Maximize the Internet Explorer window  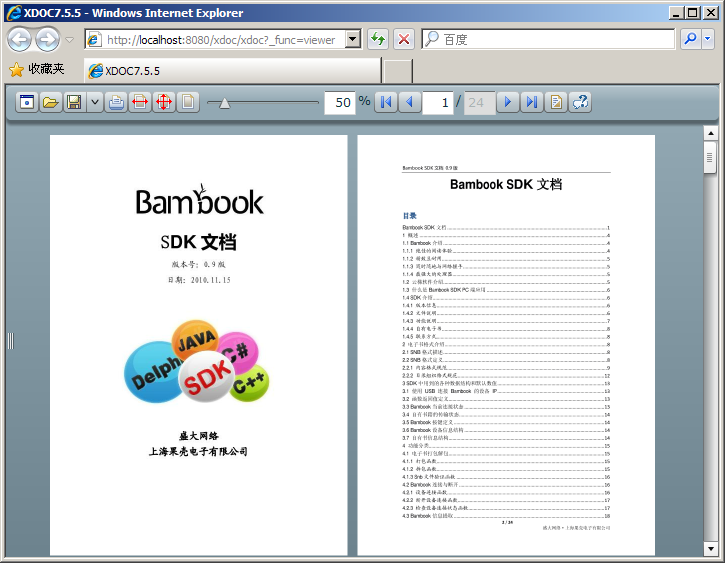(x=693, y=12)
